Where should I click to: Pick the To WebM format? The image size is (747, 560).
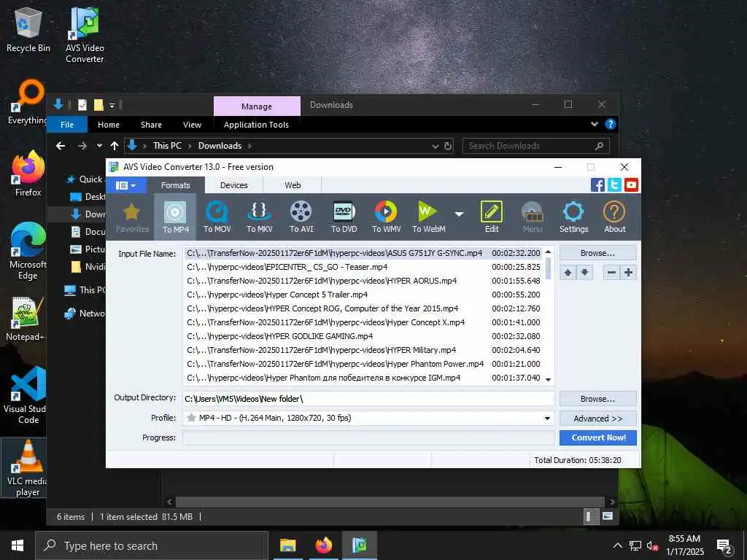click(x=429, y=217)
